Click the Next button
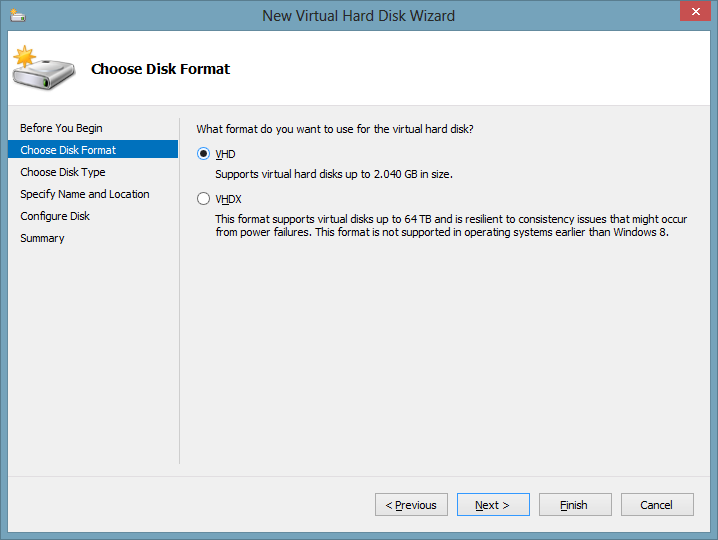718x540 pixels. click(493, 505)
